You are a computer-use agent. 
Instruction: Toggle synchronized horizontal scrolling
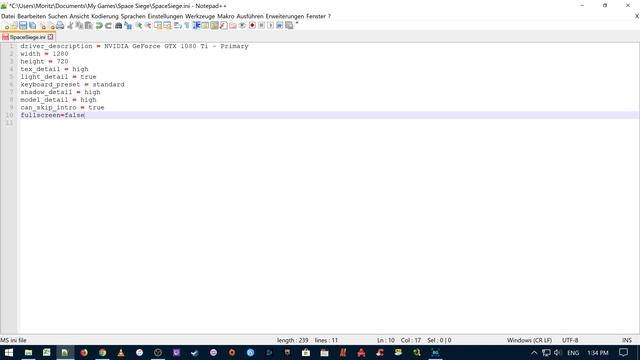pyautogui.click(x=167, y=26)
